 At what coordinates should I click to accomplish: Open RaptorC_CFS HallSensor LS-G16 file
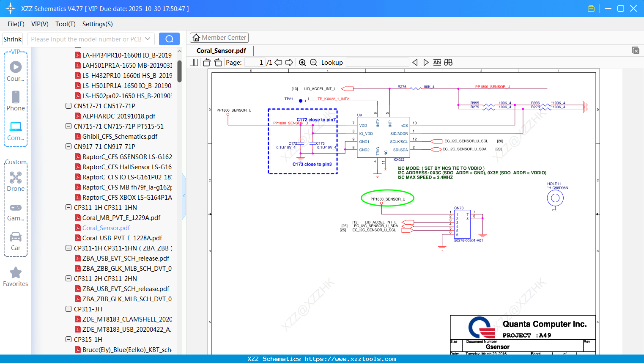[127, 167]
